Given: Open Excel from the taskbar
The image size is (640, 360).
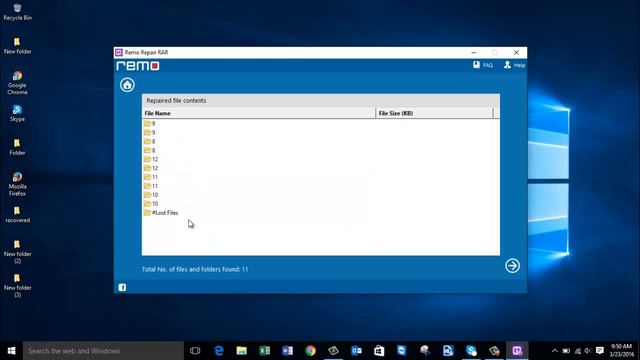Looking at the screenshot, I should click(264, 351).
